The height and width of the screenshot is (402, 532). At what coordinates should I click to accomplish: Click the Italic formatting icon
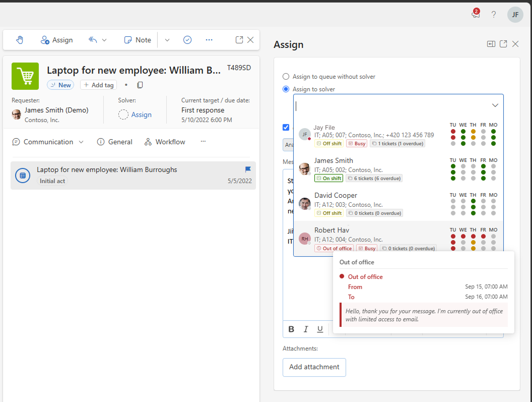pos(306,329)
